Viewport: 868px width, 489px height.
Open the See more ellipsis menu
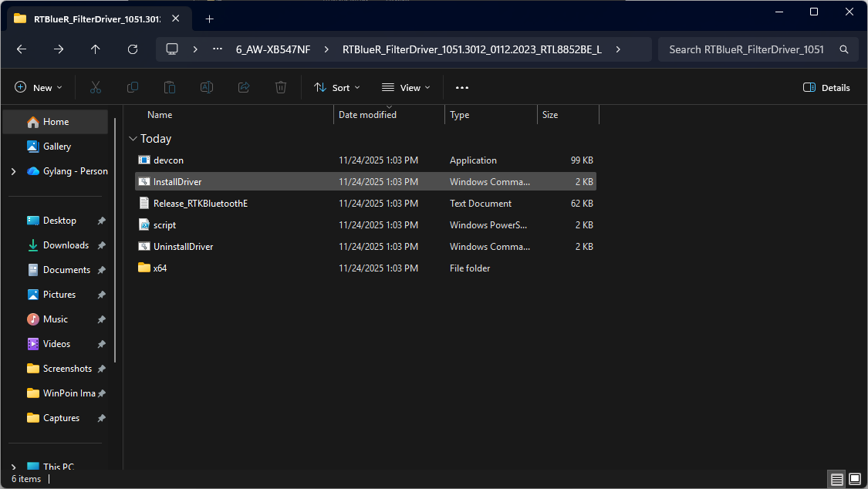[x=462, y=87]
